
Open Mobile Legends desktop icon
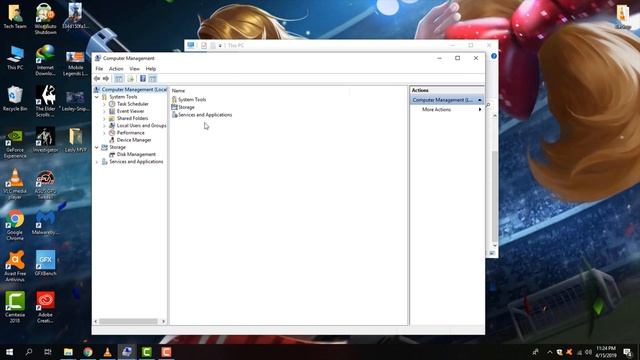(75, 63)
